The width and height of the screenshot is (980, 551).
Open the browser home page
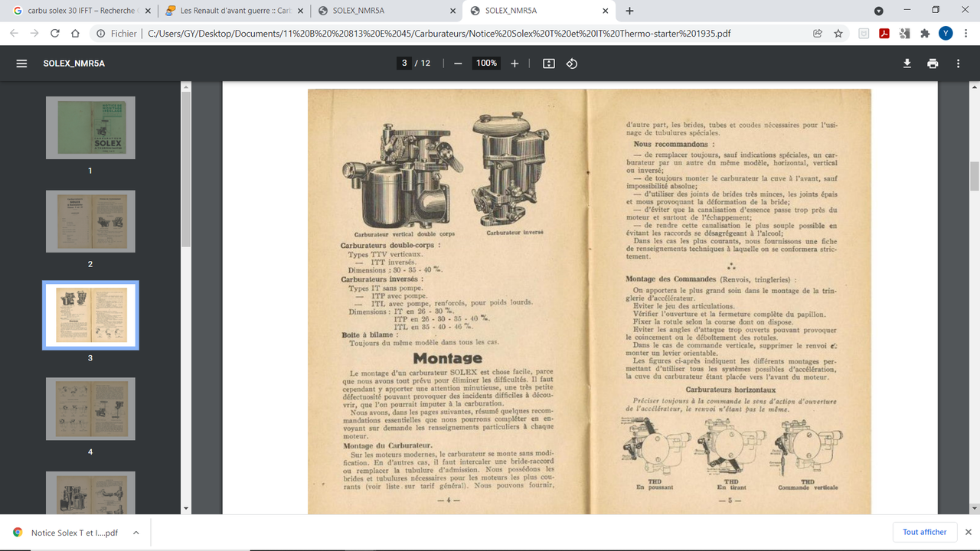pyautogui.click(x=75, y=34)
